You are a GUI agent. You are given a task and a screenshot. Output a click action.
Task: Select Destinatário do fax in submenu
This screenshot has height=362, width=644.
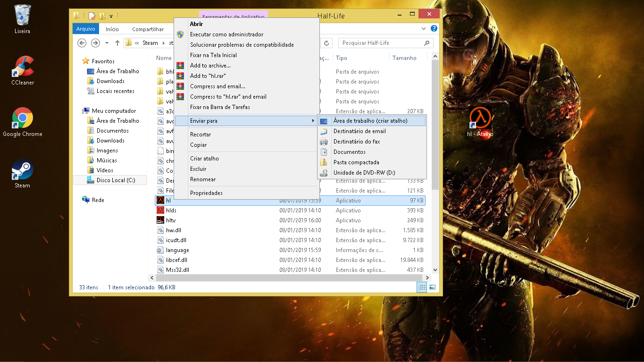[372, 142]
